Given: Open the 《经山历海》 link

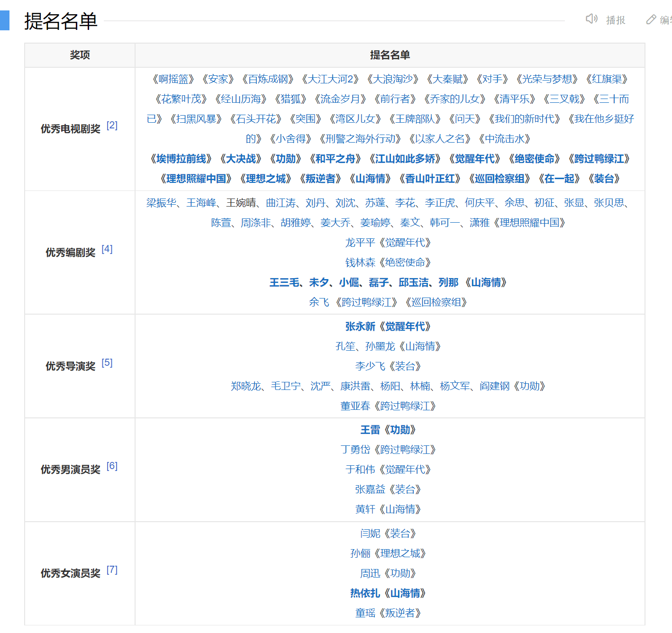Looking at the screenshot, I should (241, 99).
